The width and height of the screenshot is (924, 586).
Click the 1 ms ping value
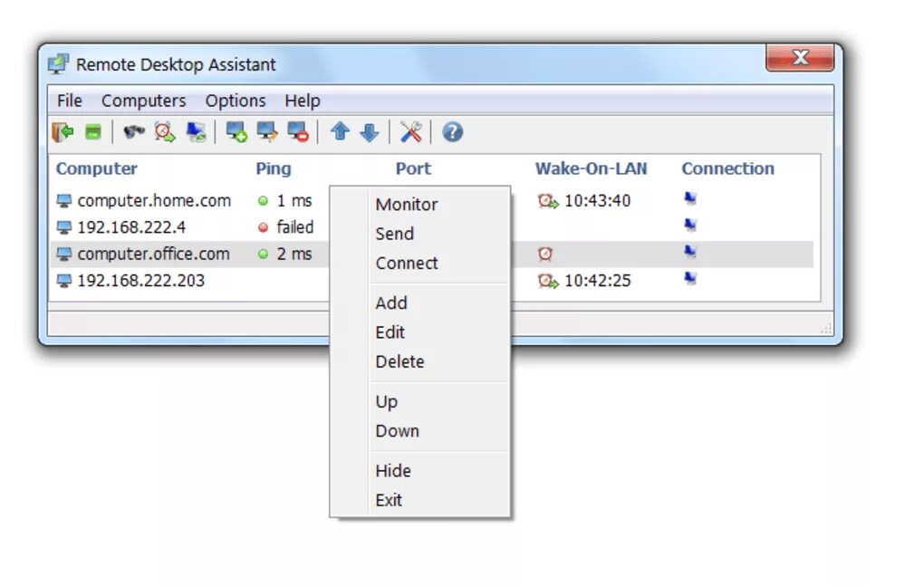tap(294, 201)
